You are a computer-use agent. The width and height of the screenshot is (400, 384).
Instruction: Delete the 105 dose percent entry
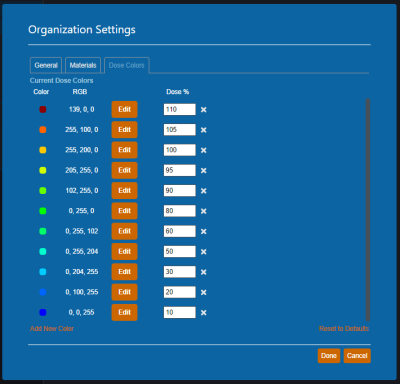[204, 130]
